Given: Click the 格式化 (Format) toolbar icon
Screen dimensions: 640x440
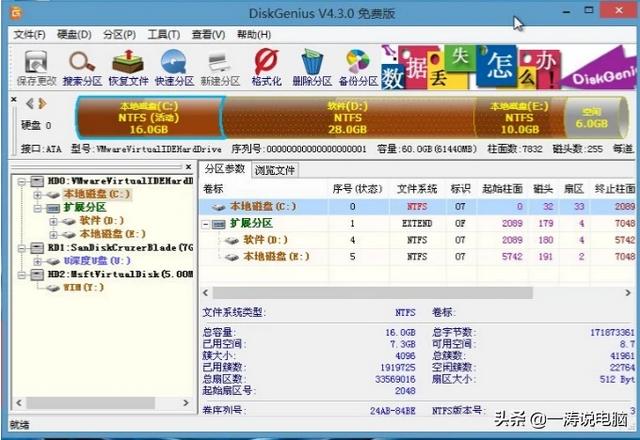Looking at the screenshot, I should (x=266, y=67).
